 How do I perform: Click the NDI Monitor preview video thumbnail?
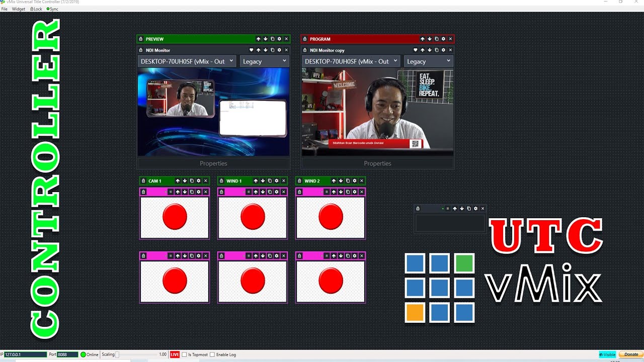coord(213,112)
